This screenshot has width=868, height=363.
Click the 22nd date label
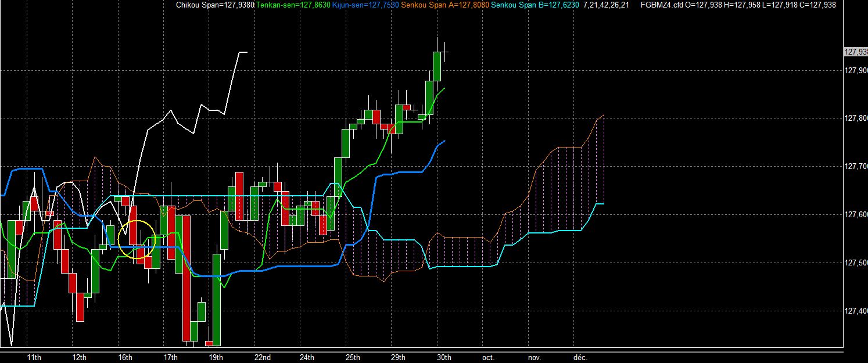pyautogui.click(x=262, y=357)
